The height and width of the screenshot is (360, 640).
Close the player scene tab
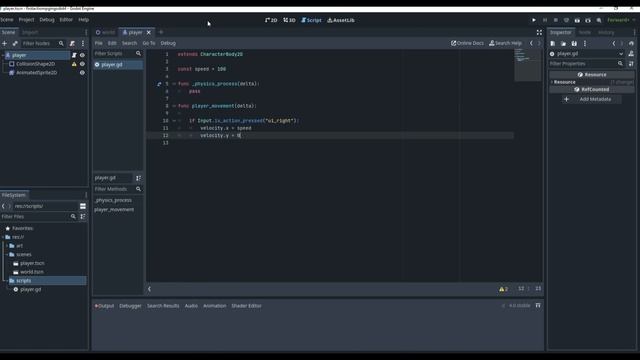pos(149,32)
